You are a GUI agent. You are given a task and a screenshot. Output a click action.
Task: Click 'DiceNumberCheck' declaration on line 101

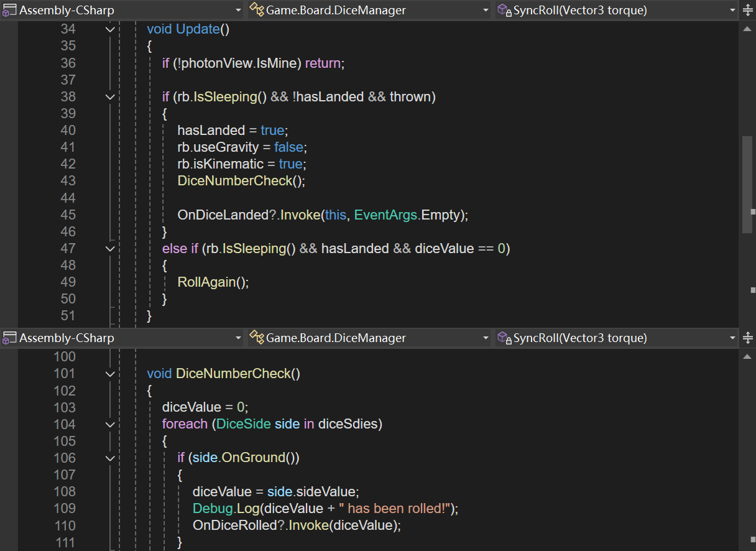234,374
